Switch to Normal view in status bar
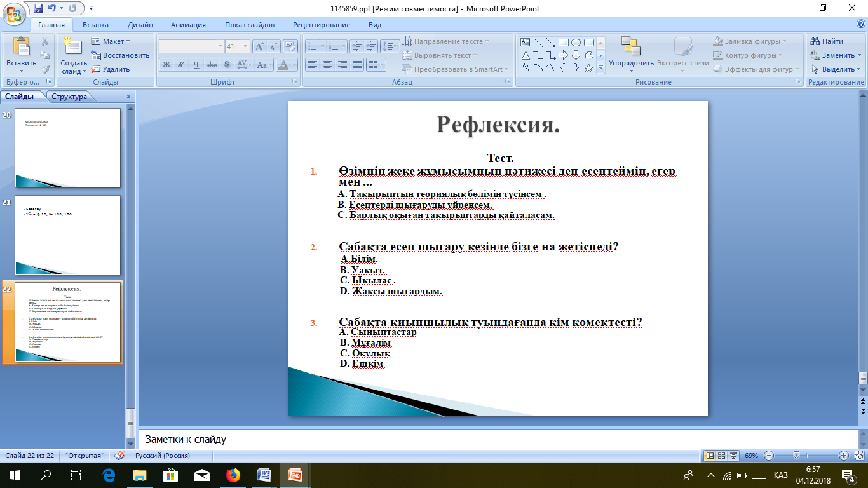Screen dimensions: 868x488 (710, 456)
